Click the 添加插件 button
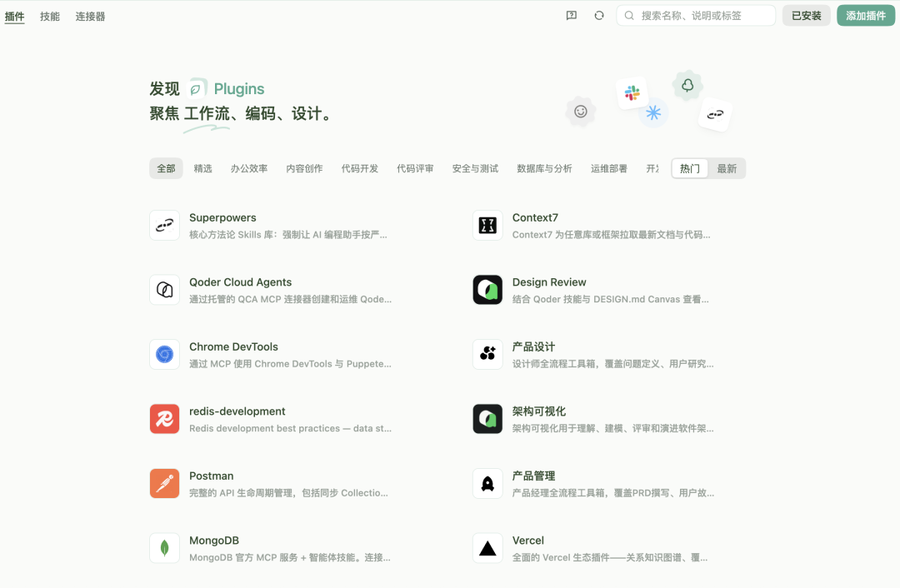This screenshot has height=588, width=900. pos(866,16)
